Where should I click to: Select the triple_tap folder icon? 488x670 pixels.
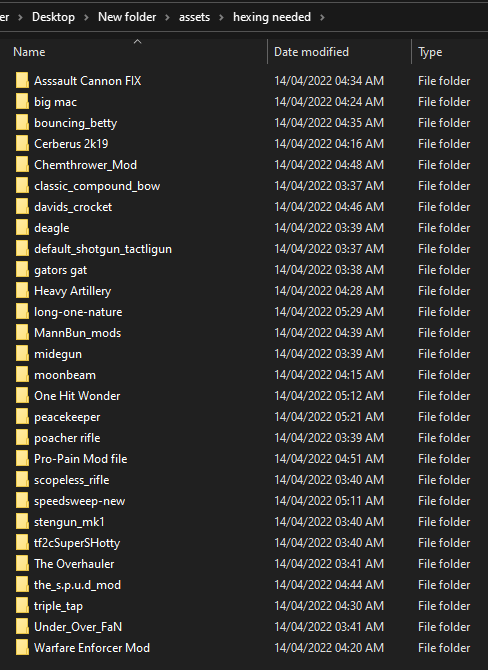[x=22, y=605]
